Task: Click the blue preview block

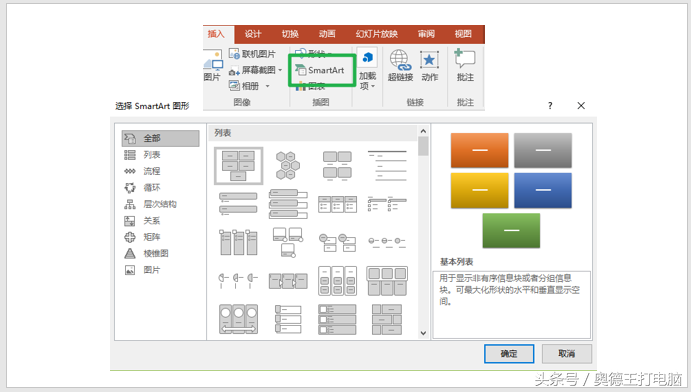Action: point(543,190)
